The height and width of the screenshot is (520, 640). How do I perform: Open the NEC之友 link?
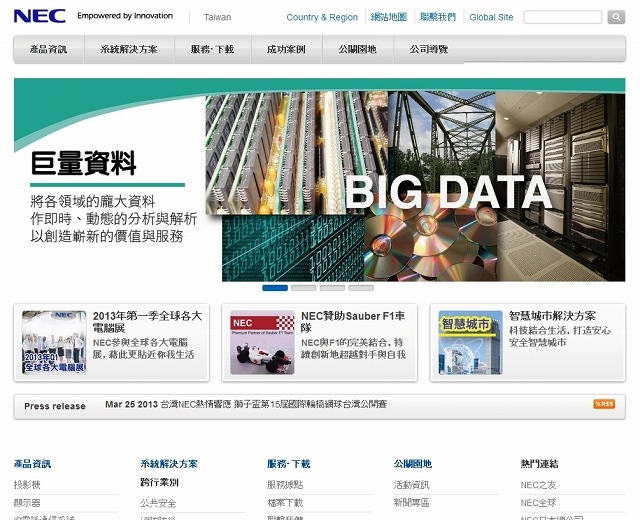538,484
